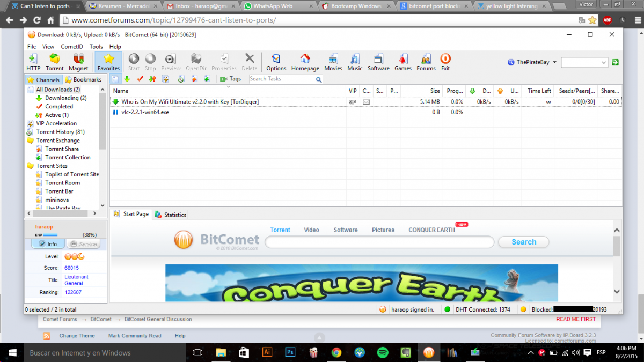Image resolution: width=644 pixels, height=362 pixels.
Task: Expand the toolbar search combo box
Action: pyautogui.click(x=604, y=63)
